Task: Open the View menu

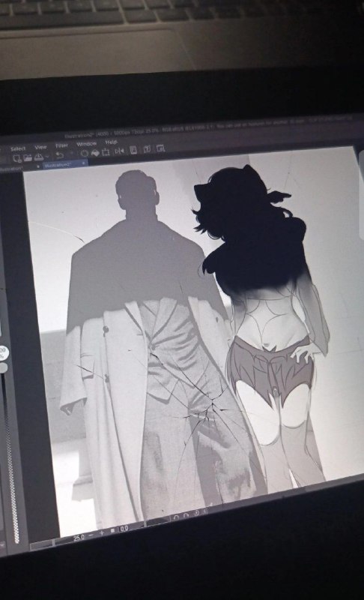Action: (40, 147)
